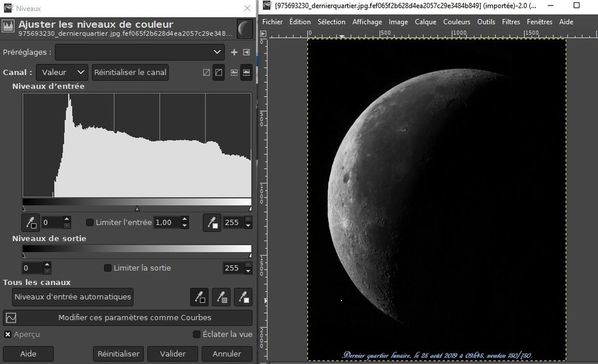Screen dimensions: 598x364
Task: Select the linear histogram icon
Action: click(x=234, y=72)
